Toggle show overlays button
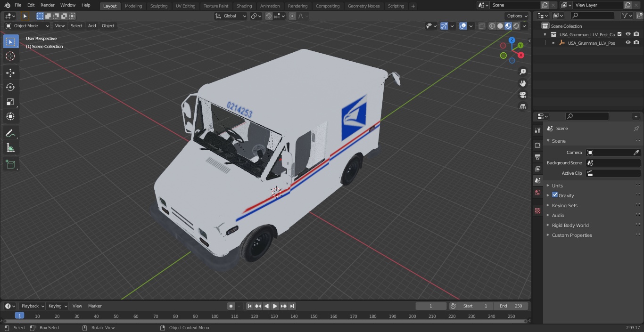 point(463,26)
